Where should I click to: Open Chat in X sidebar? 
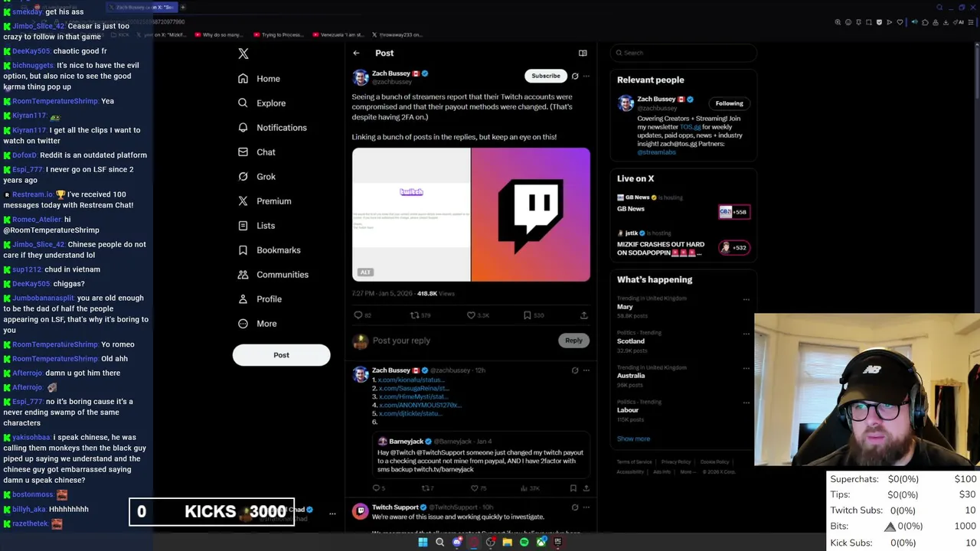pyautogui.click(x=256, y=152)
